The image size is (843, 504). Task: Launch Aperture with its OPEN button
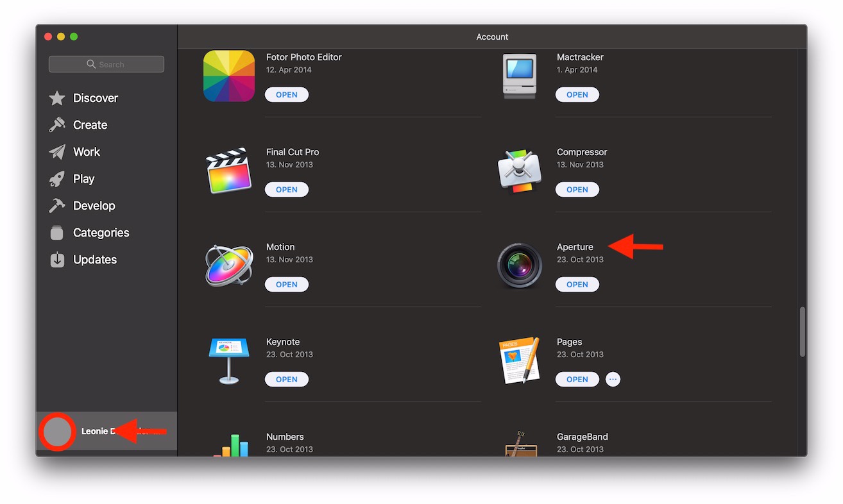coord(577,285)
